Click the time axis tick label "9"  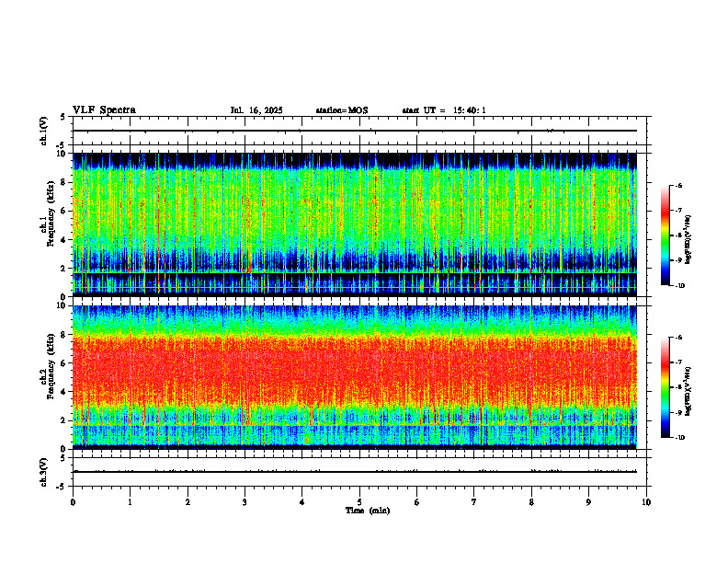588,502
